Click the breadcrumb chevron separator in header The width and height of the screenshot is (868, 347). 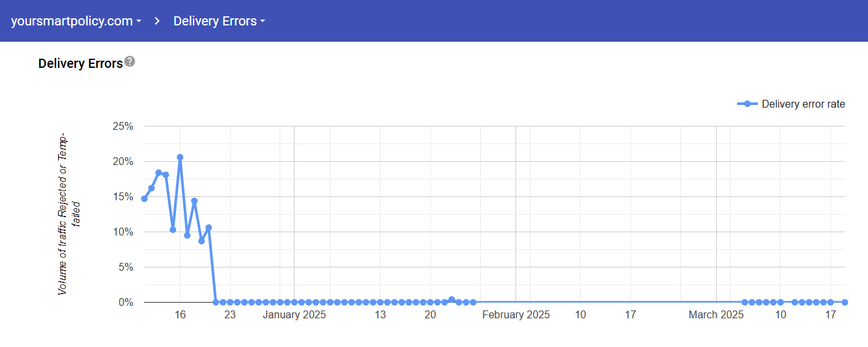[x=157, y=21]
